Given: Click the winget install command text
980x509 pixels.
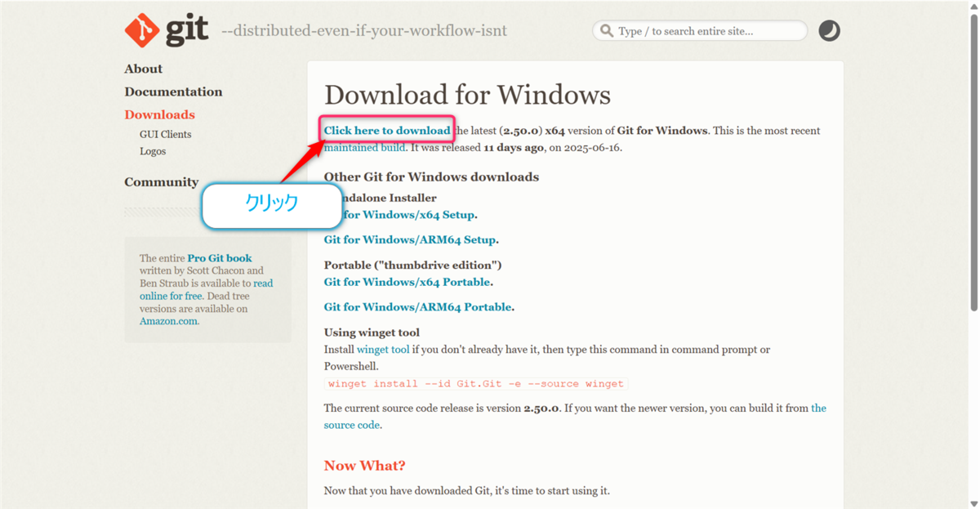Looking at the screenshot, I should point(476,383).
